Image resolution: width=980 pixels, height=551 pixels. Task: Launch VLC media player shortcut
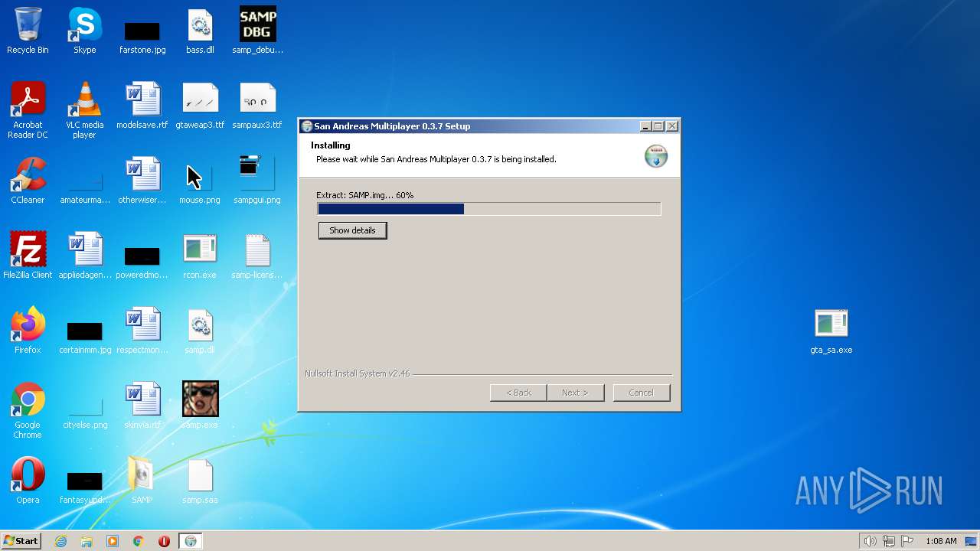[x=84, y=110]
